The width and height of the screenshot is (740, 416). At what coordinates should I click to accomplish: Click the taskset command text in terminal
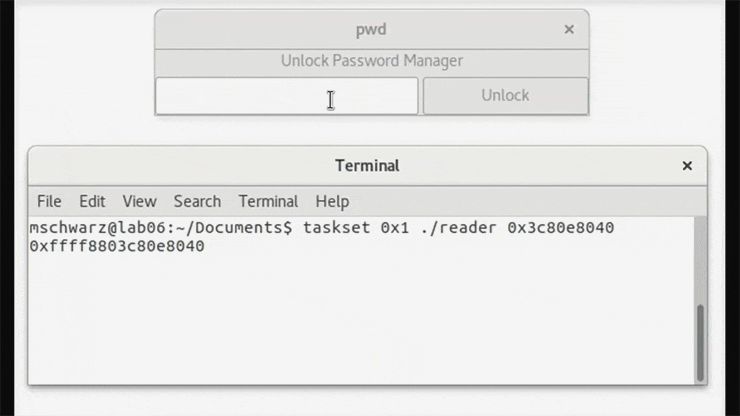tap(336, 228)
